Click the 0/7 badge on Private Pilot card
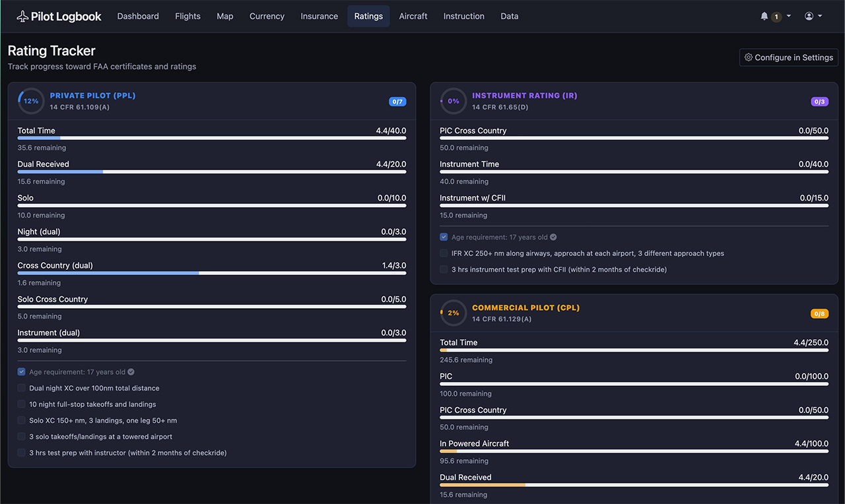Viewport: 845px width, 504px height. coord(397,102)
